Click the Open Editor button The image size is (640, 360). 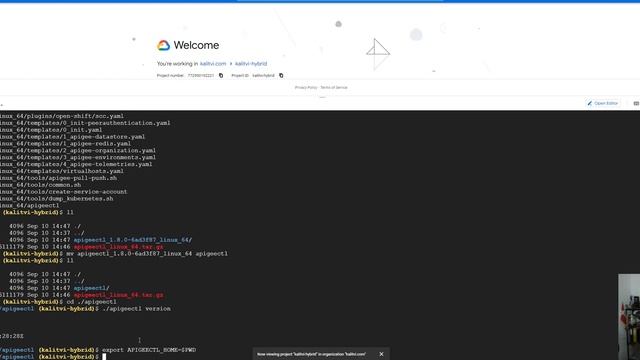[x=602, y=103]
